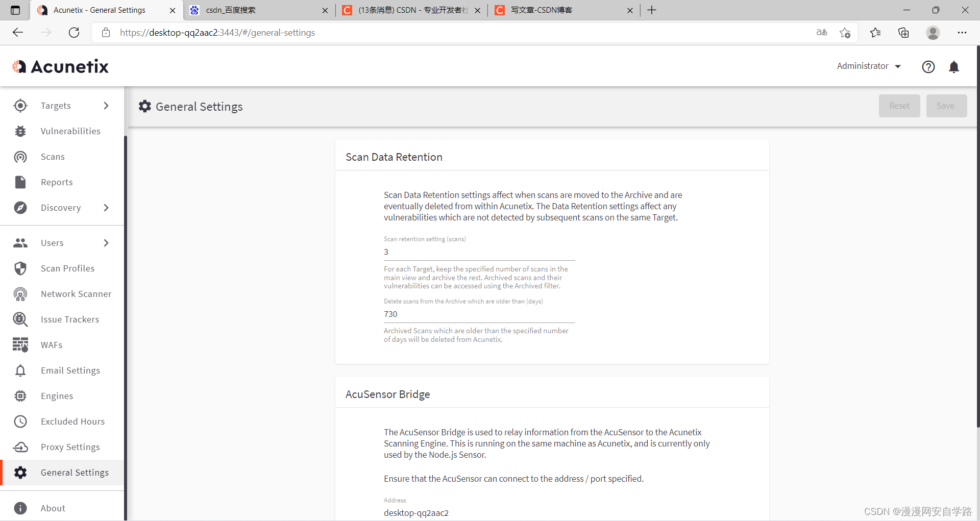
Task: Go to Proxy Settings menu item
Action: click(62, 447)
